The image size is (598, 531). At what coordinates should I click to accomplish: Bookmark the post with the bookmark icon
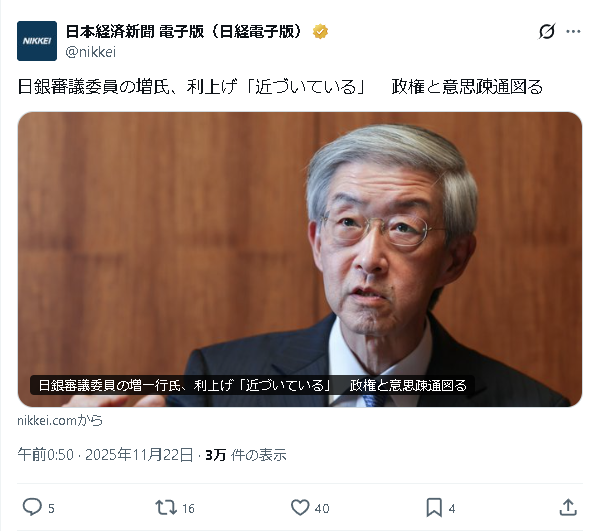point(434,508)
